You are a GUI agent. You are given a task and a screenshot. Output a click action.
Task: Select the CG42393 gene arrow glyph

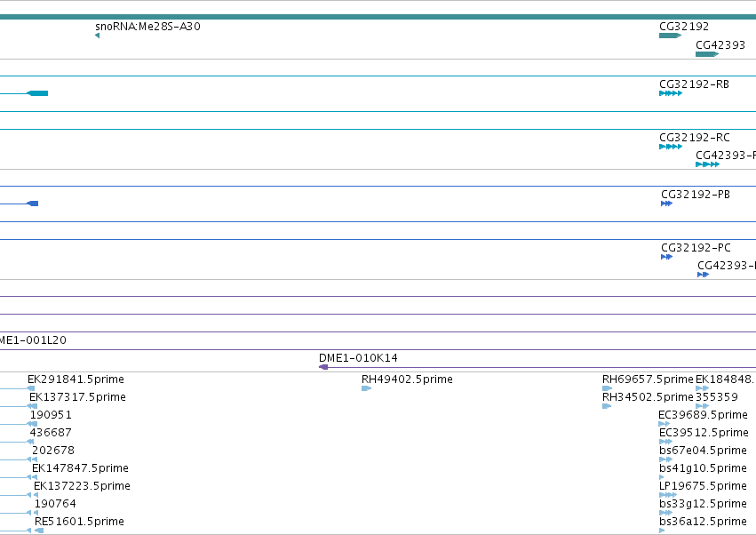coord(707,54)
